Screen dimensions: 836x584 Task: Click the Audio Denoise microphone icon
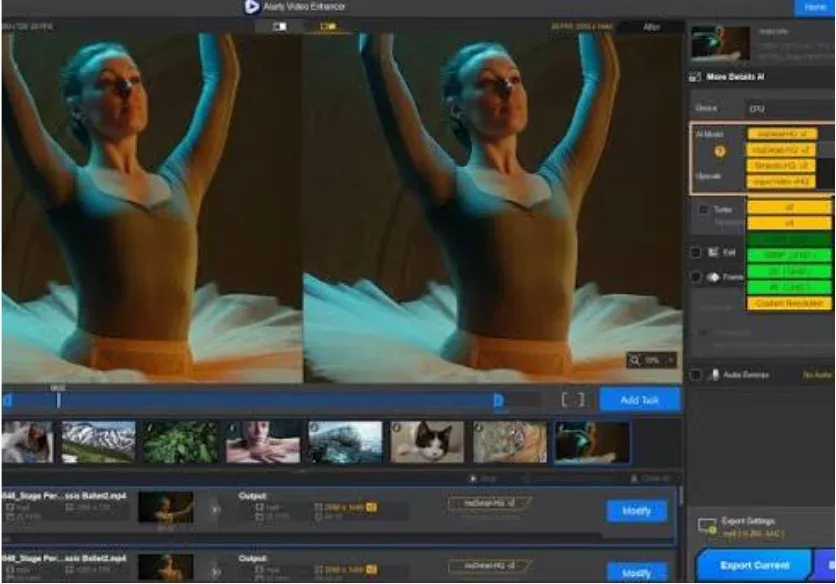[x=714, y=374]
